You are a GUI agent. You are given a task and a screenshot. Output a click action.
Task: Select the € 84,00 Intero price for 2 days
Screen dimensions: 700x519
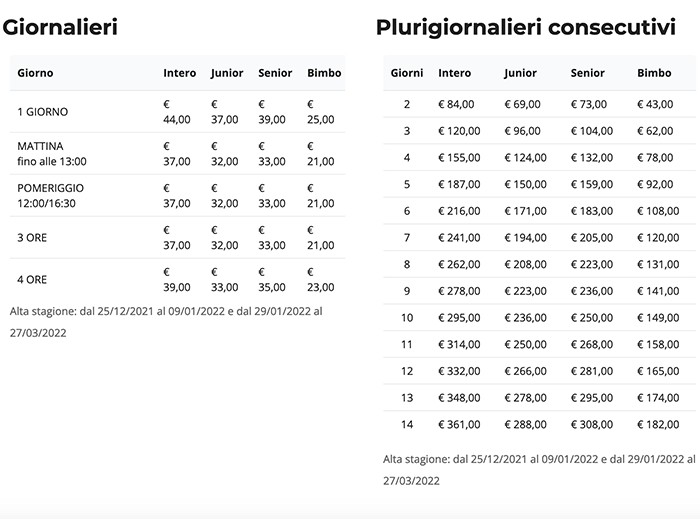tap(456, 104)
